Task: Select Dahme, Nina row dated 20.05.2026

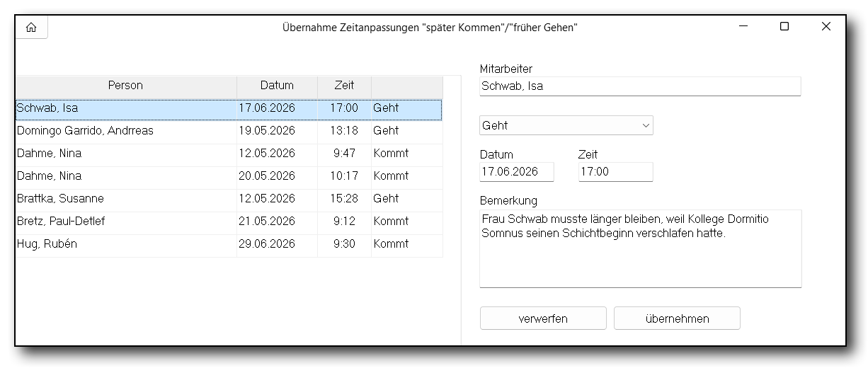Action: point(229,176)
